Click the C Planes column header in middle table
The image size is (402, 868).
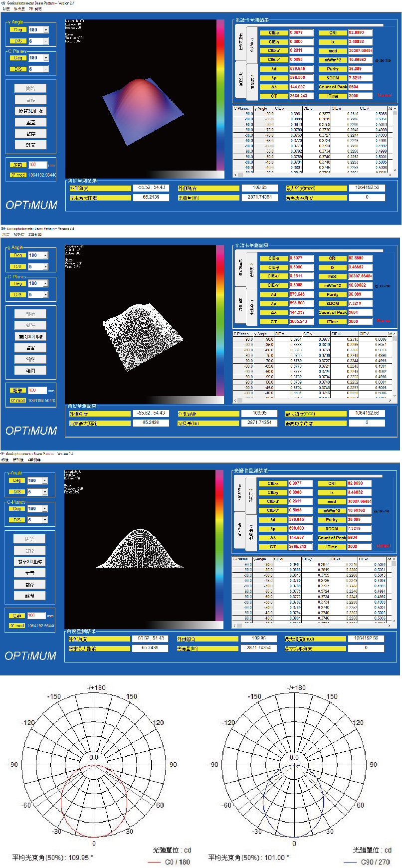pos(242,334)
